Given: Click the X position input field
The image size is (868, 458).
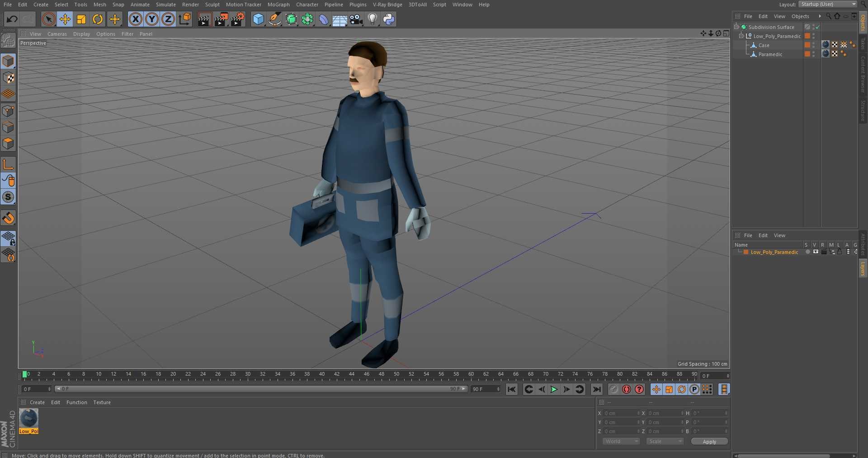Looking at the screenshot, I should pos(622,413).
